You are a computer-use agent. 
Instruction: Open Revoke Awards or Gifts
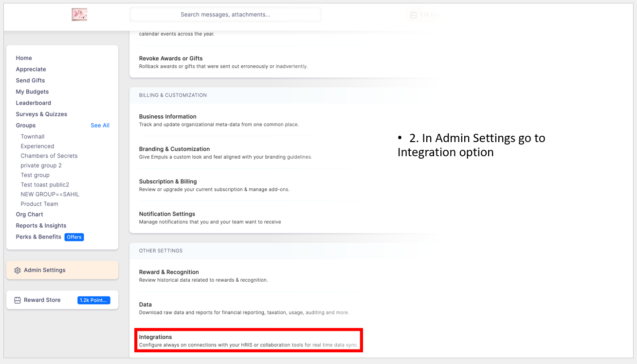pos(171,58)
